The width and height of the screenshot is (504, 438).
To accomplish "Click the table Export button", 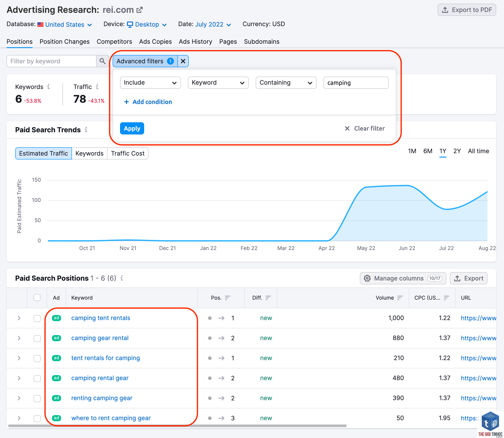I will pyautogui.click(x=468, y=278).
